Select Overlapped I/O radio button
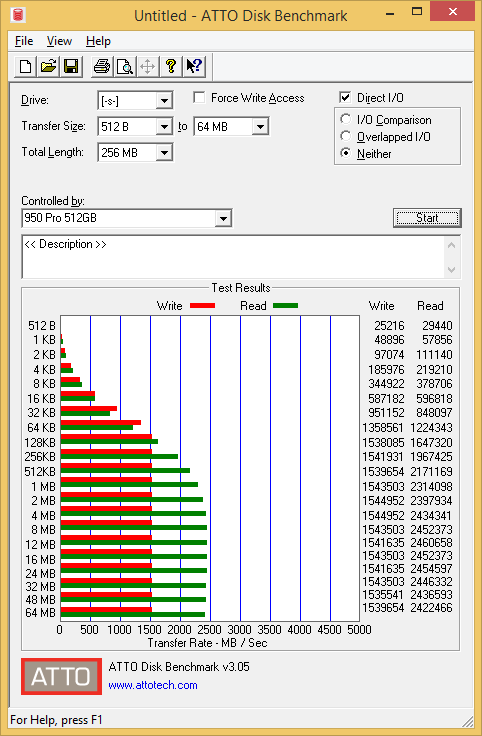482x736 pixels. (x=345, y=137)
